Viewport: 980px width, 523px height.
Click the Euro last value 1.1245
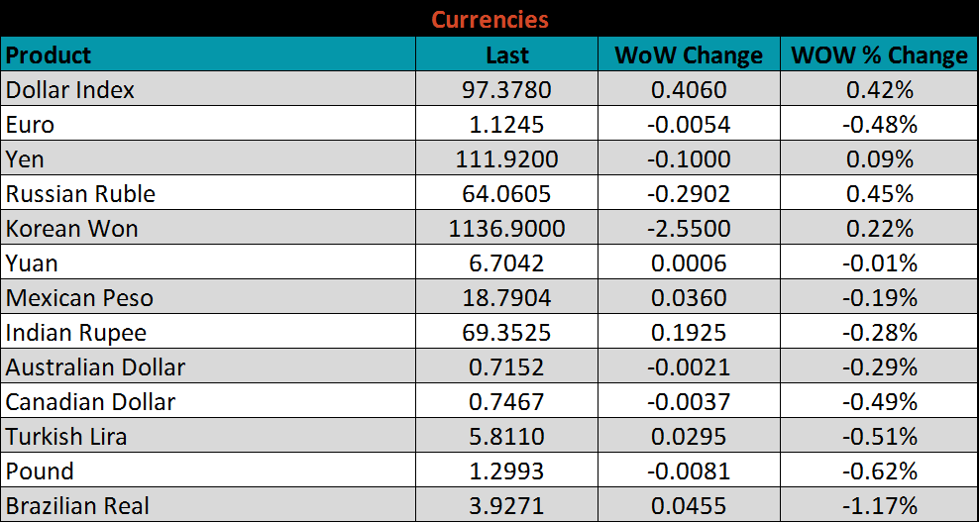pyautogui.click(x=506, y=125)
